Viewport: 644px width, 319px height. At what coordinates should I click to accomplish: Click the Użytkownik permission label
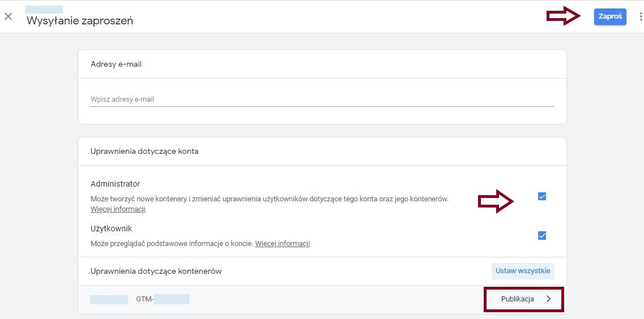pos(111,229)
